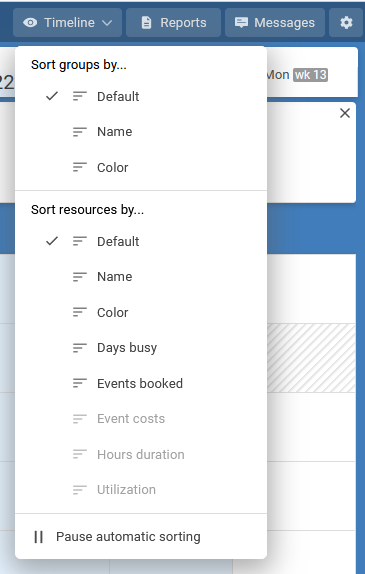Open the Reports page
The width and height of the screenshot is (365, 574).
point(174,23)
